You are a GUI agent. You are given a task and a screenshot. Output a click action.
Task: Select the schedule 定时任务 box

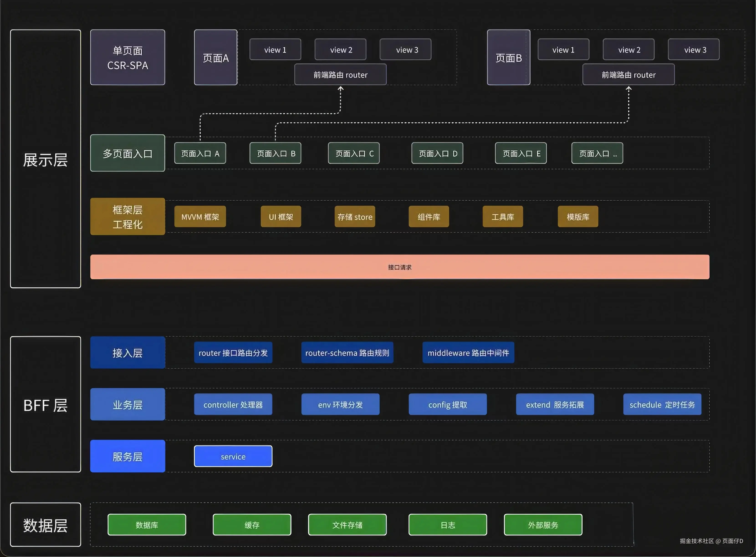[662, 404]
